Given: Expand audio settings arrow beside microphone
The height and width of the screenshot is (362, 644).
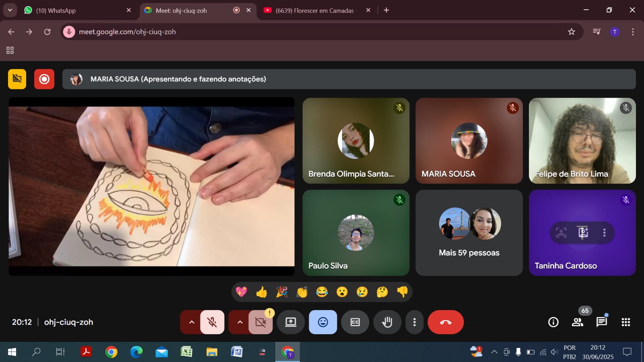Looking at the screenshot, I should [x=192, y=322].
